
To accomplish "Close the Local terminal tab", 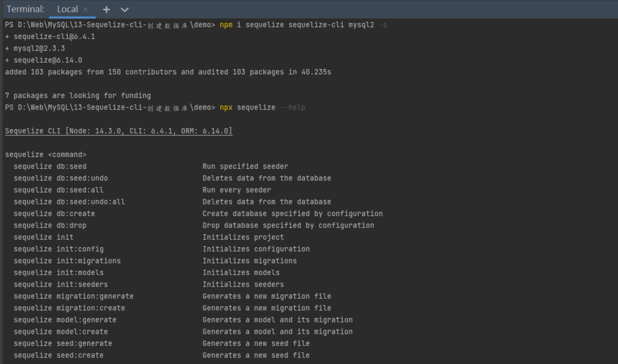I will click(85, 9).
